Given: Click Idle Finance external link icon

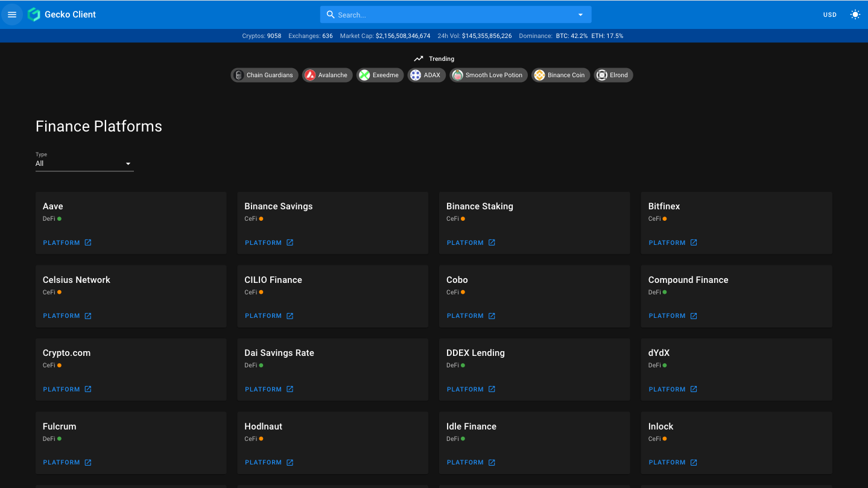Looking at the screenshot, I should coord(492,463).
